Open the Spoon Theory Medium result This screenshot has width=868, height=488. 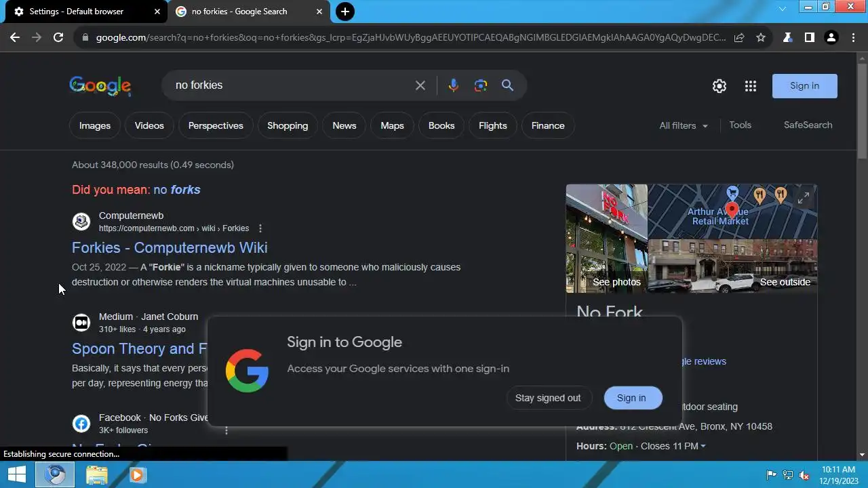coord(140,349)
